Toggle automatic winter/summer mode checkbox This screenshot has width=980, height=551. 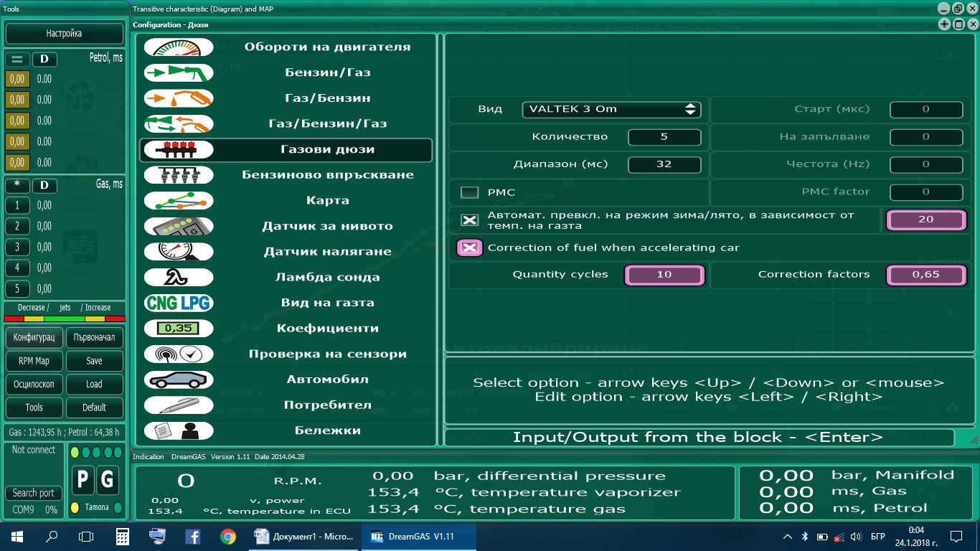click(469, 220)
